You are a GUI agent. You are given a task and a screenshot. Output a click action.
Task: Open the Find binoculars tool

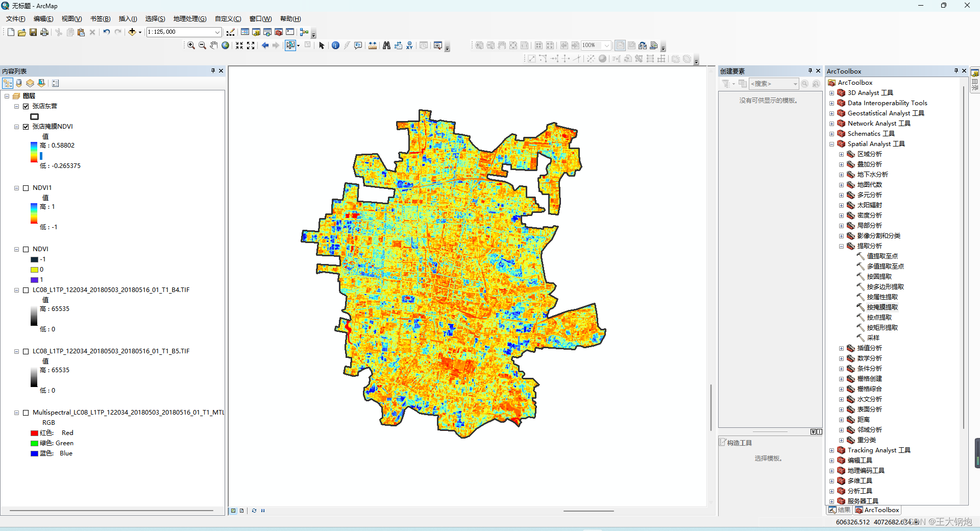[386, 45]
